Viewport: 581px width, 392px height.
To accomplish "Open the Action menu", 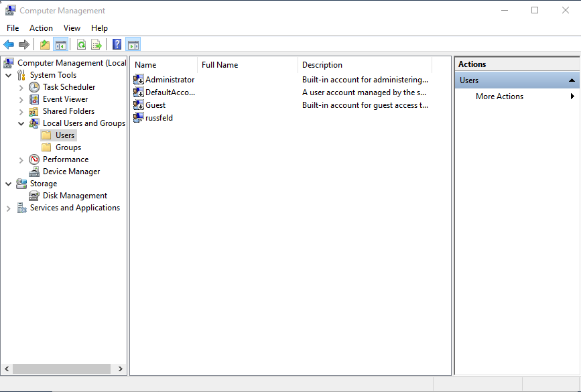I will (41, 28).
